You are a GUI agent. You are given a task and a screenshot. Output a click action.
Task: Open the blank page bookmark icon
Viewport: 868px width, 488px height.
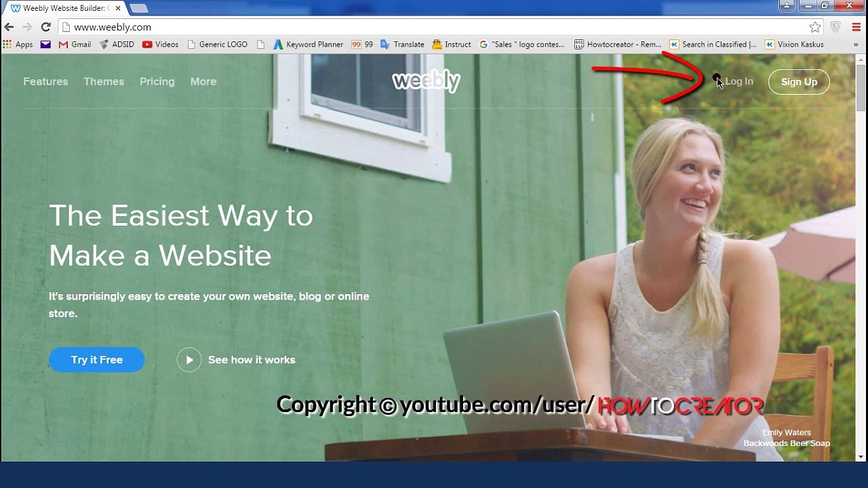(x=261, y=44)
